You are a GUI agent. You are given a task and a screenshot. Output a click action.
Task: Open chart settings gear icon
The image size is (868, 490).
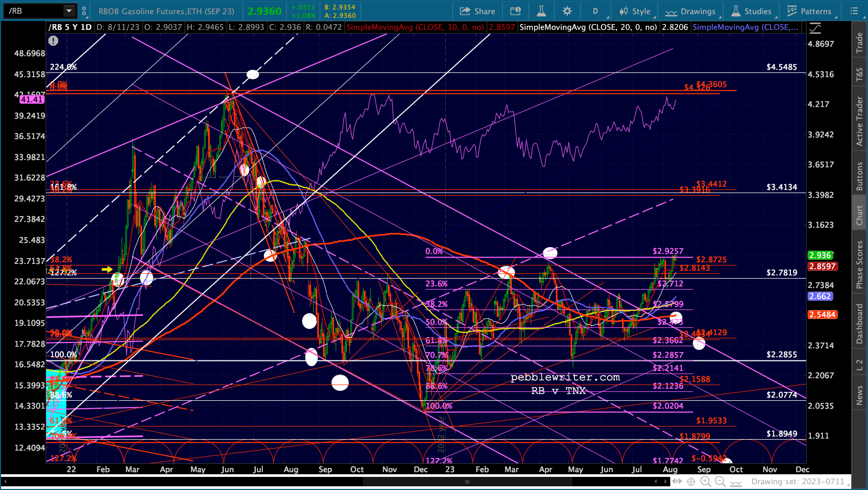(x=567, y=11)
